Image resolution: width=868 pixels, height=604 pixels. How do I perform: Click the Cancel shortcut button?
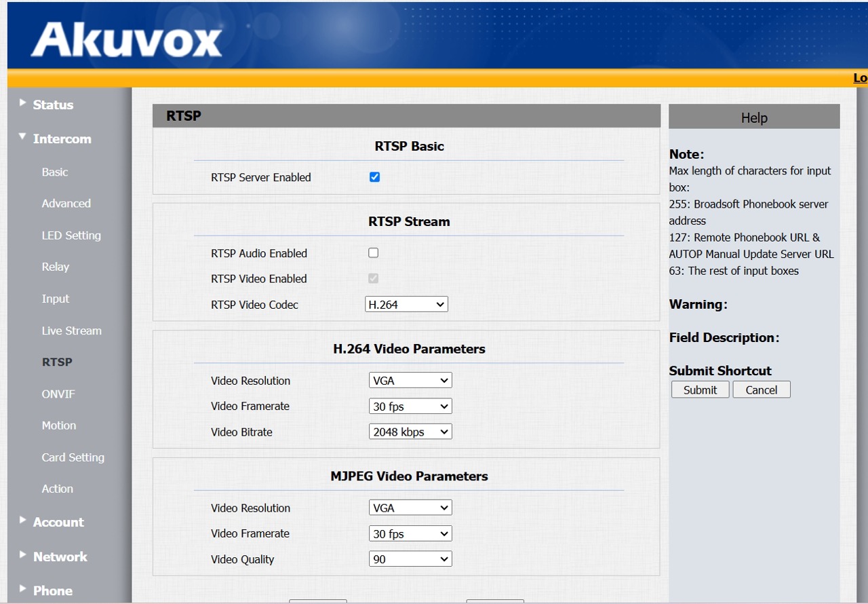point(761,390)
